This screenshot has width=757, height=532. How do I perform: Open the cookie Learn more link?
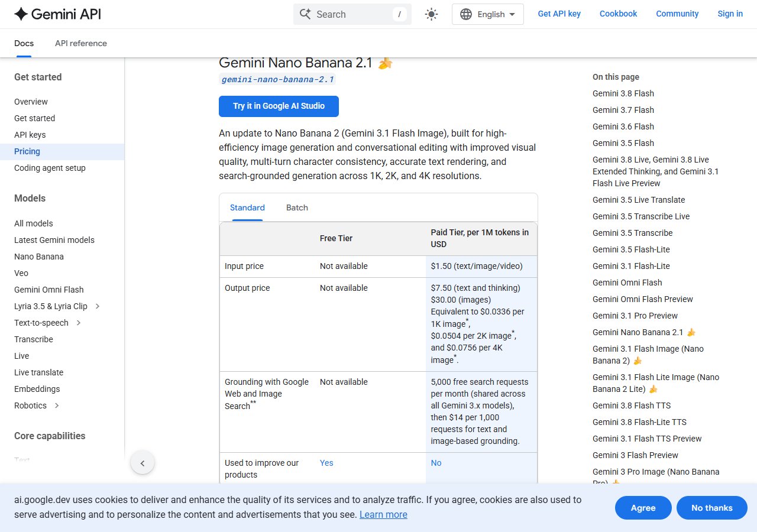[x=383, y=514]
